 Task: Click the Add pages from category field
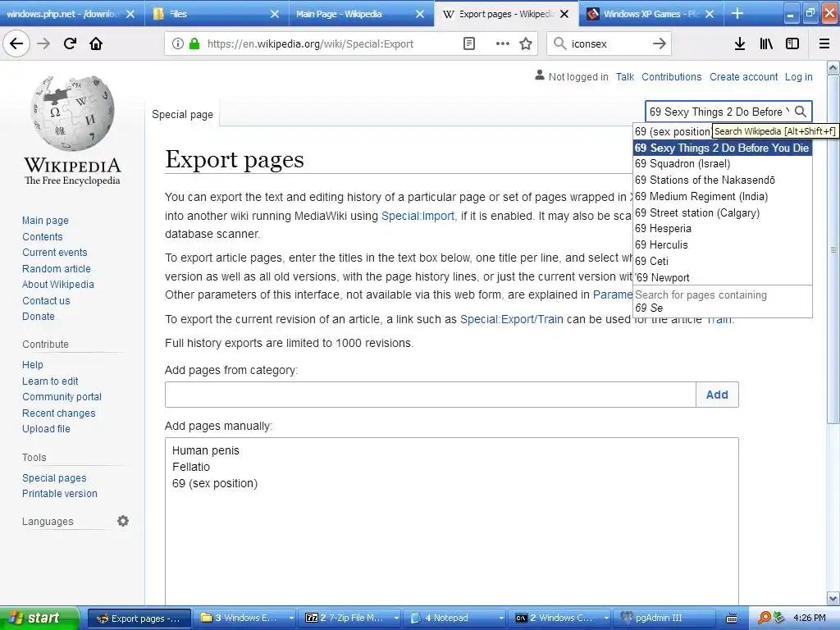coord(430,395)
